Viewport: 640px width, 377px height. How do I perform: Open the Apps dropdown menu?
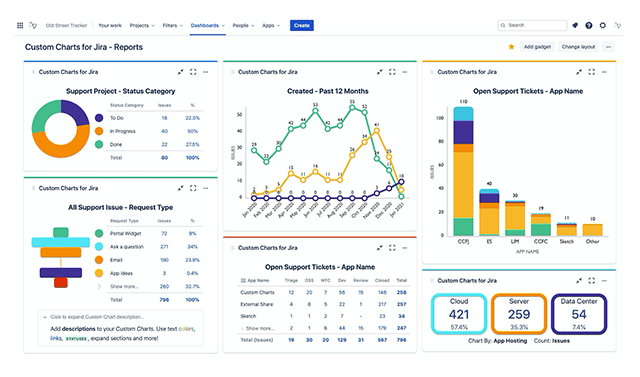click(271, 25)
